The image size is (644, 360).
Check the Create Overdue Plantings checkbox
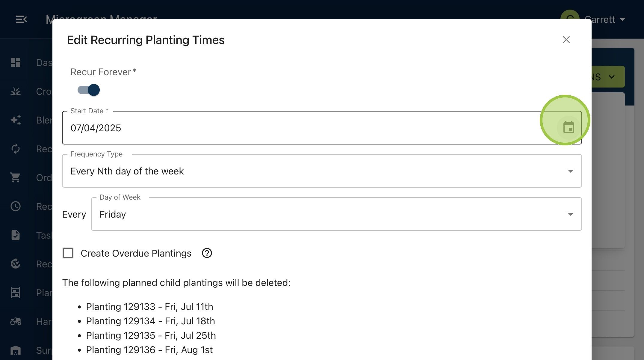pyautogui.click(x=68, y=253)
